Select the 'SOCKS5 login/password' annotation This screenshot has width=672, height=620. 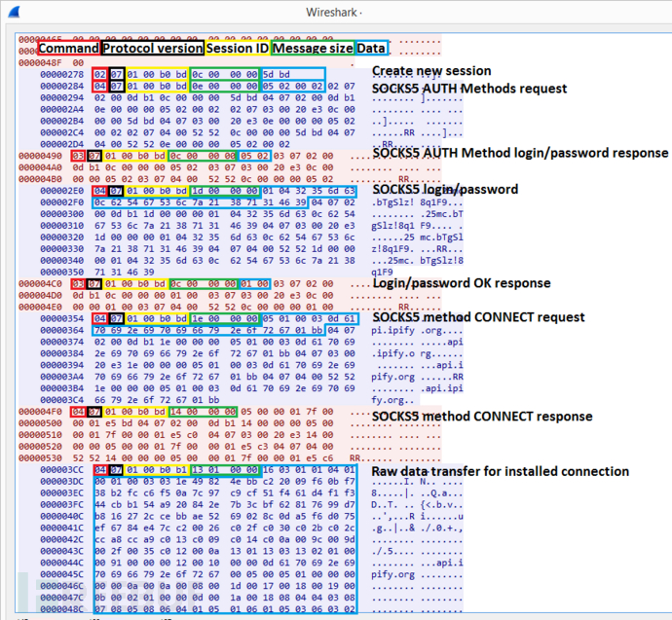[445, 189]
